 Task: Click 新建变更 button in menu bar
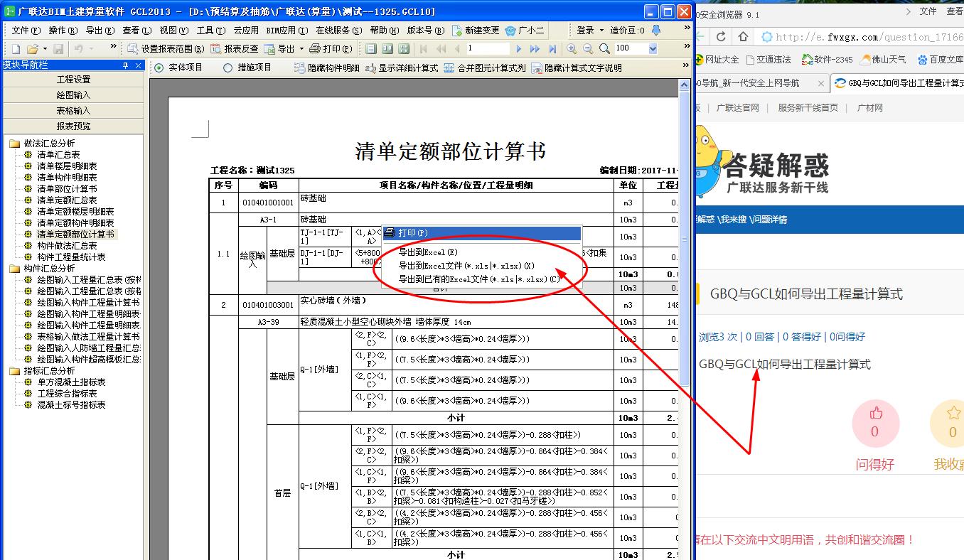(476, 31)
